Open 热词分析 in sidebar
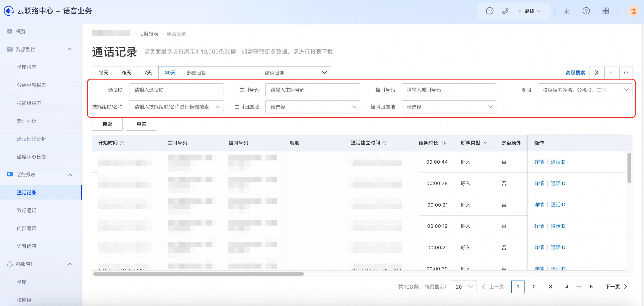This screenshot has height=306, width=644. [x=26, y=121]
